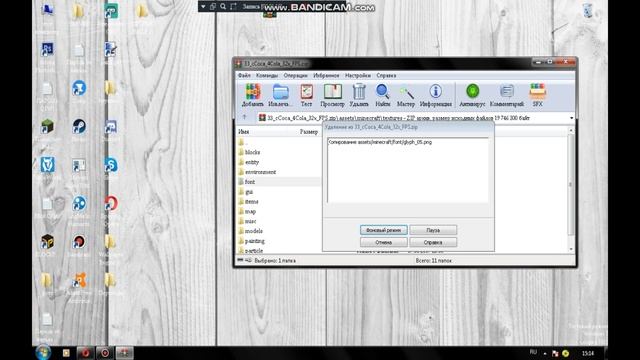Click the drive icon in WinRAR status bar

[x=240, y=260]
